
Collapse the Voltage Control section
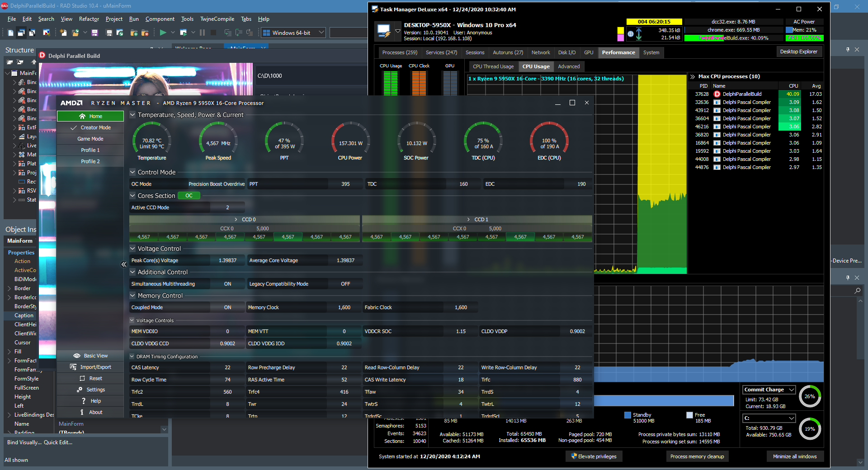point(132,249)
